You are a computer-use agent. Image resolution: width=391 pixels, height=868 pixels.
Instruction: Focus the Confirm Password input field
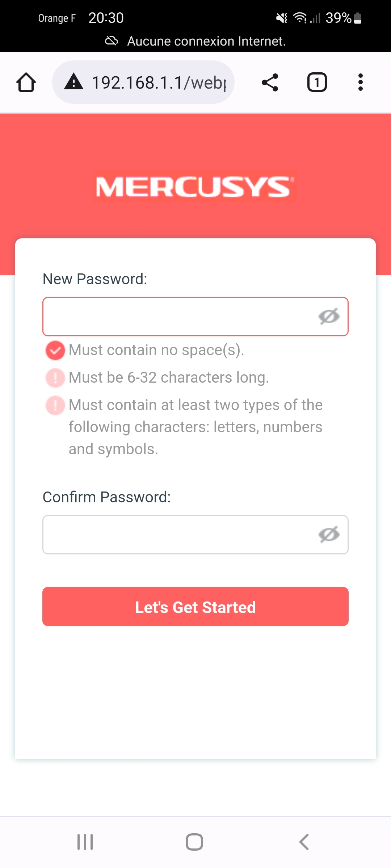[x=177, y=535]
